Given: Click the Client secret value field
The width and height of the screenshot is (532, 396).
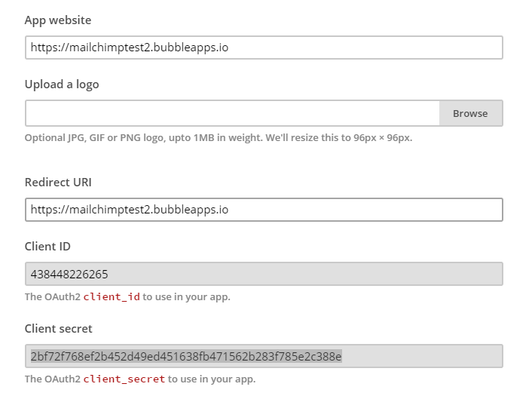Looking at the screenshot, I should point(264,356).
